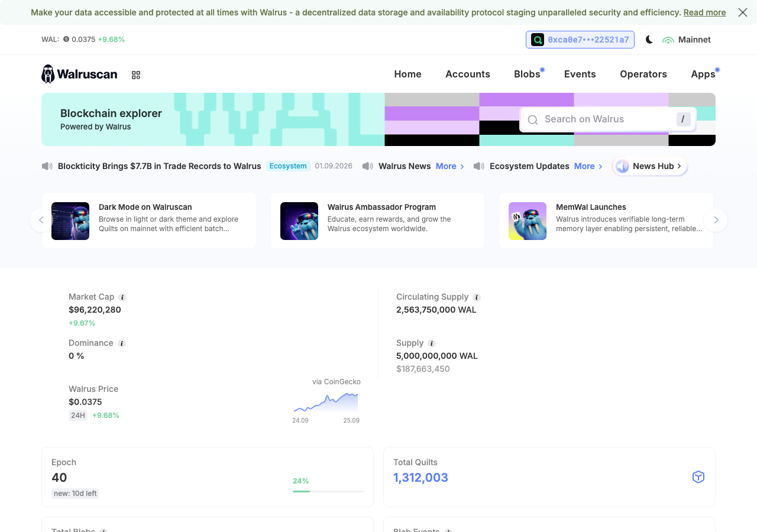This screenshot has width=757, height=532.
Task: Click the Walruscan logo
Action: point(79,74)
